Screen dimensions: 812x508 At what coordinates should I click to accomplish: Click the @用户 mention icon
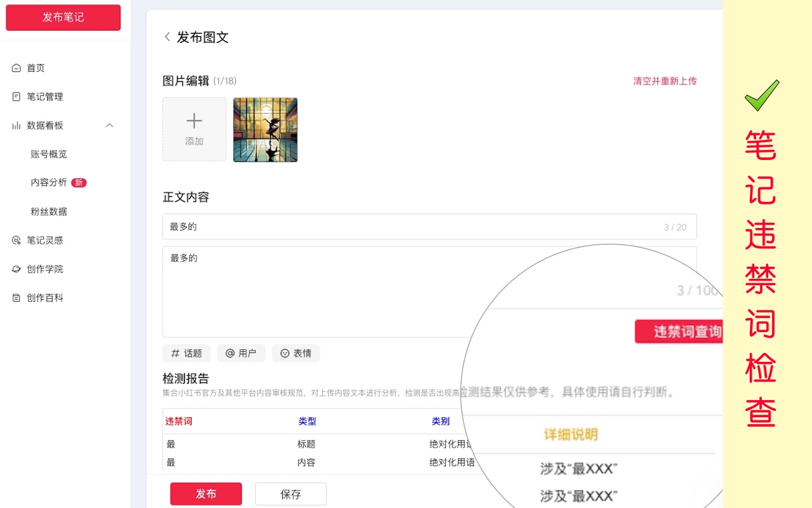(241, 353)
